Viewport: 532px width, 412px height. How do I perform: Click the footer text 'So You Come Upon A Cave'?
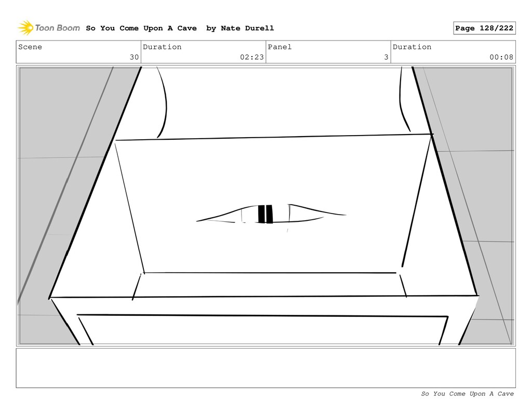pyautogui.click(x=467, y=394)
